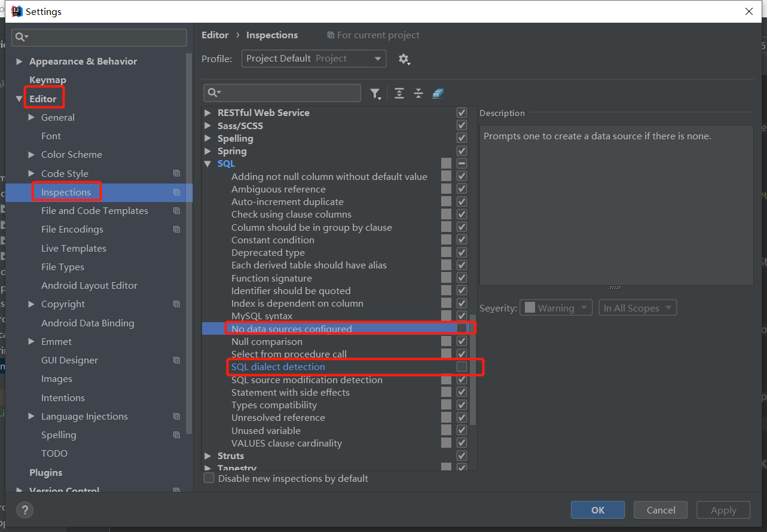767x532 pixels.
Task: Click the severity swatch on the SQL group row
Action: pos(446,163)
